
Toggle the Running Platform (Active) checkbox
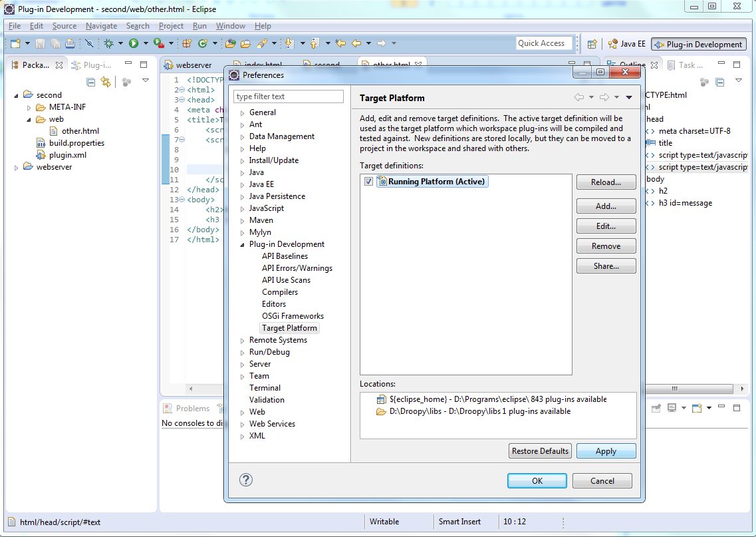pyautogui.click(x=369, y=182)
